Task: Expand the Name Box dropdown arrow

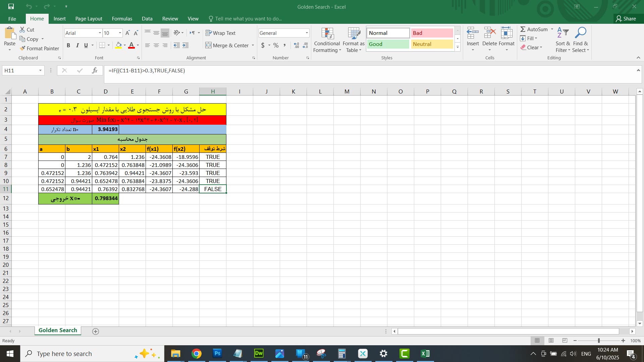Action: (40, 70)
